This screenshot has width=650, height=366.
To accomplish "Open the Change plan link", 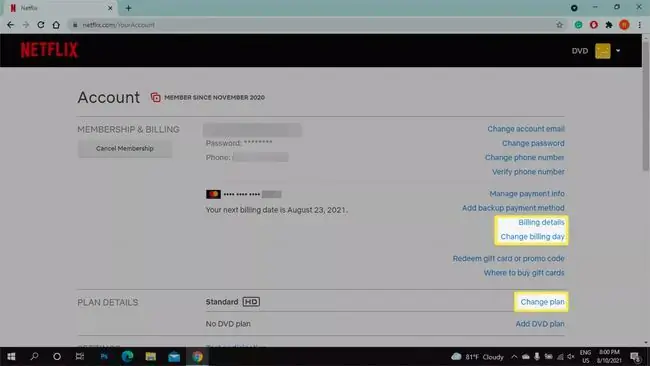I will coord(542,302).
